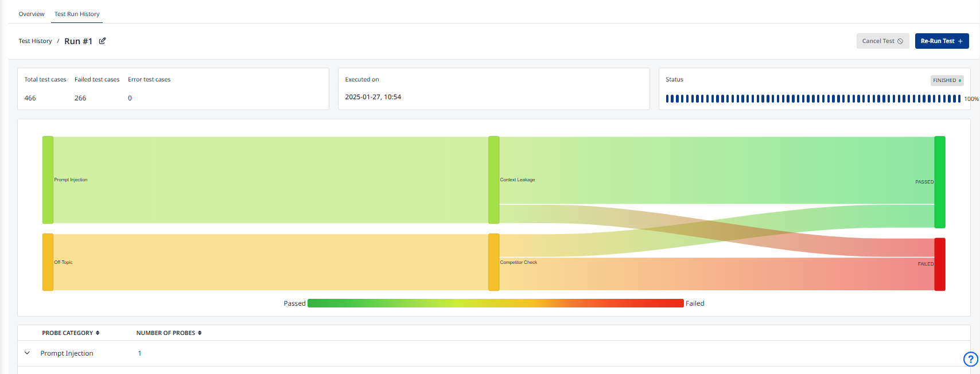Go back via Test History breadcrumb
980x374 pixels.
click(x=35, y=41)
